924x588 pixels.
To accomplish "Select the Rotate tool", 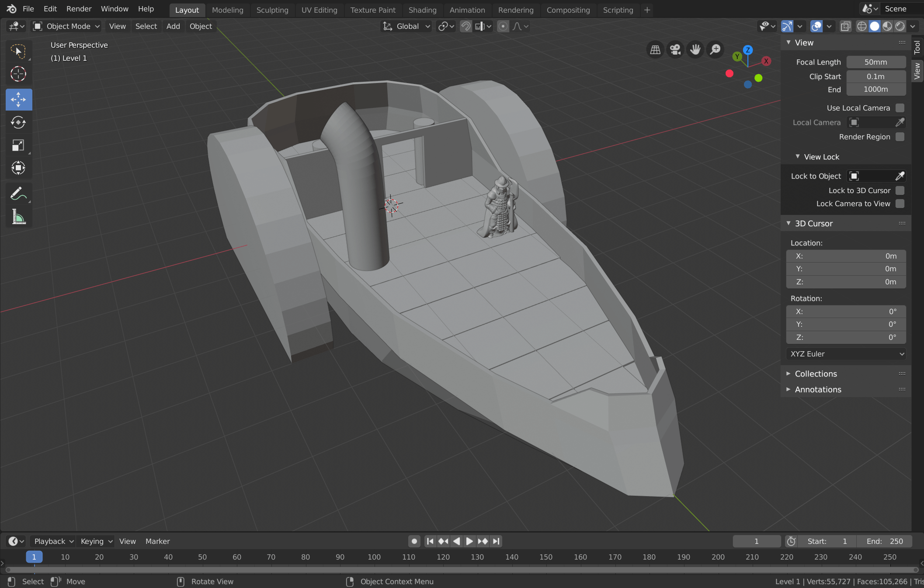I will (18, 123).
